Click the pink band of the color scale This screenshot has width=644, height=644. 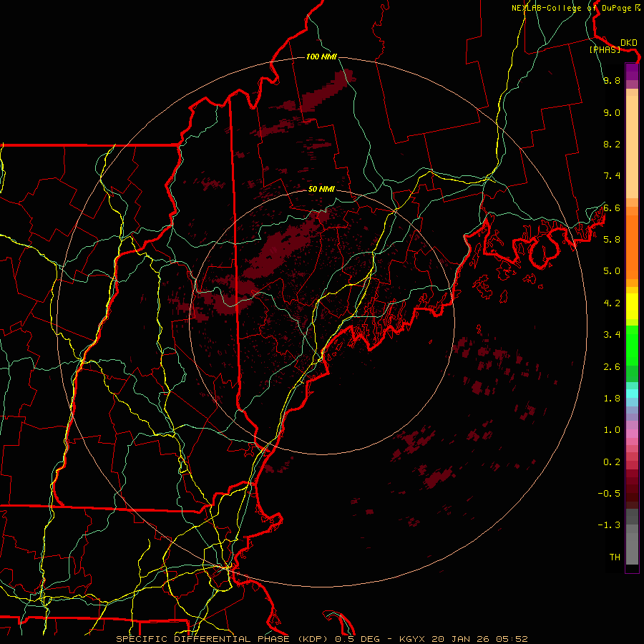click(632, 434)
